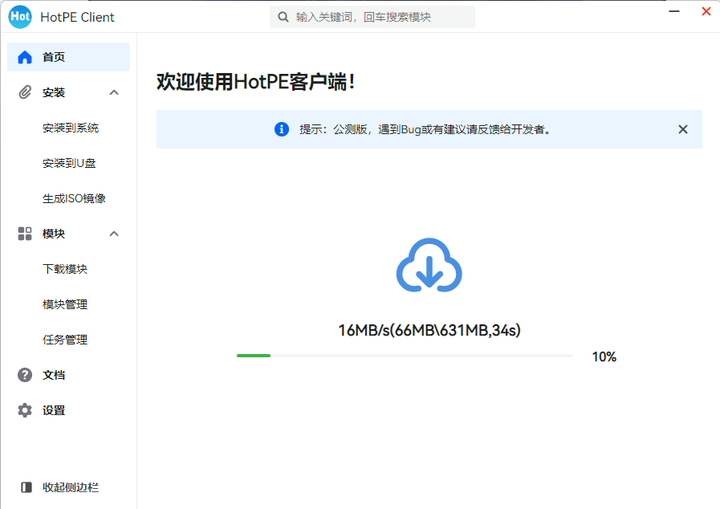Click the question mark 文档 icon

[x=25, y=375]
